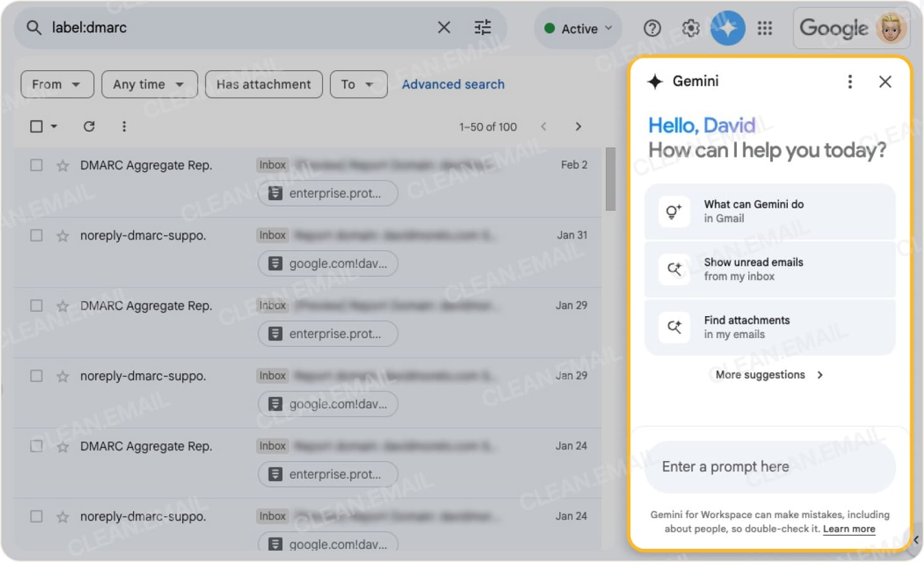The width and height of the screenshot is (924, 562).
Task: Open Advanced search
Action: pos(453,84)
